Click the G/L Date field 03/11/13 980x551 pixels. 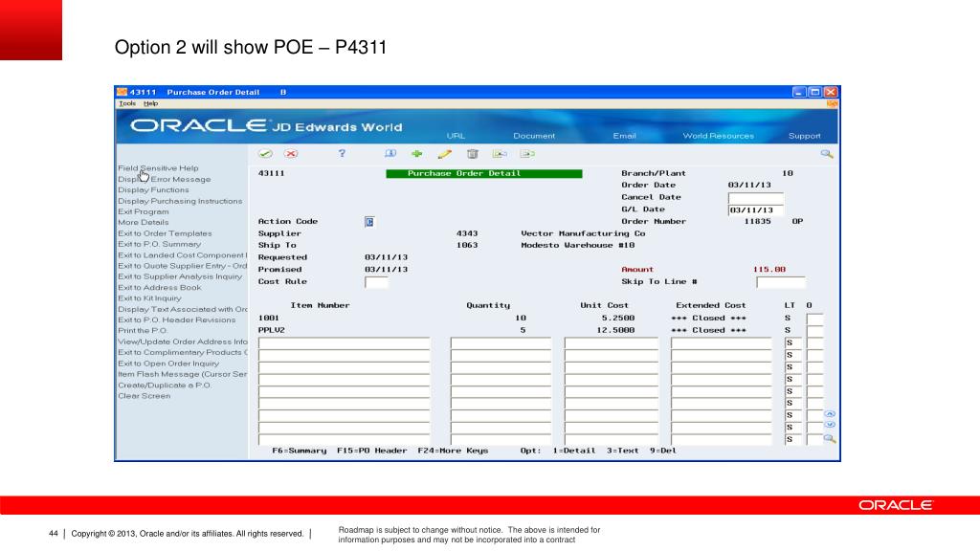coord(756,209)
